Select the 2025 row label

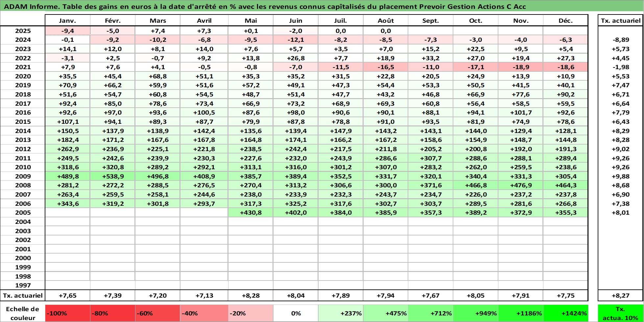point(23,31)
